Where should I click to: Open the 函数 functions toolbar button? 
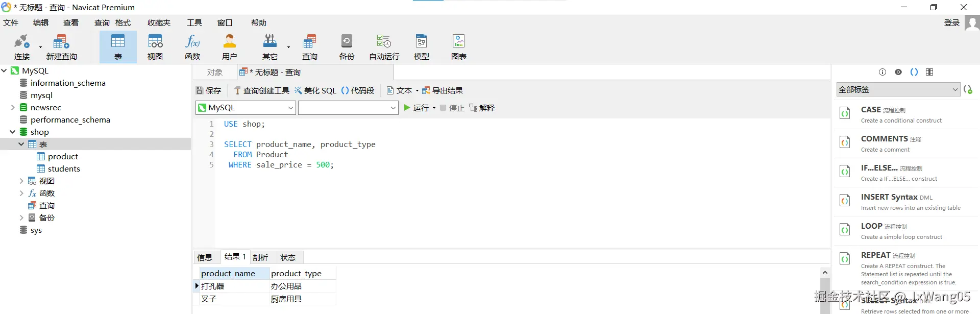pyautogui.click(x=192, y=47)
